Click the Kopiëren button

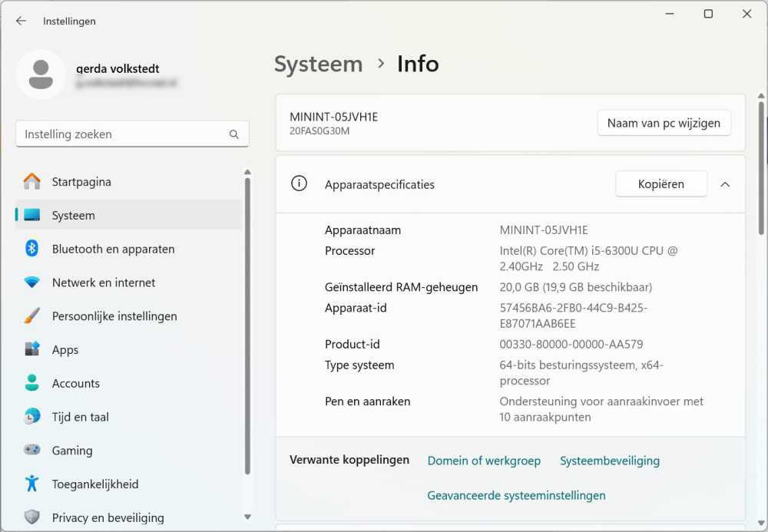[x=660, y=184]
